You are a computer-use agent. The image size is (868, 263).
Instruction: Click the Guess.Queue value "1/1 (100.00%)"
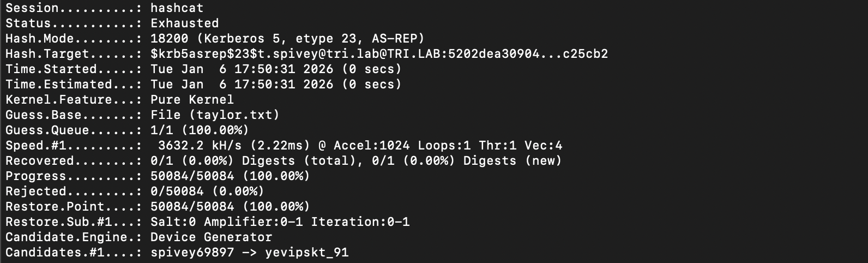pos(200,130)
